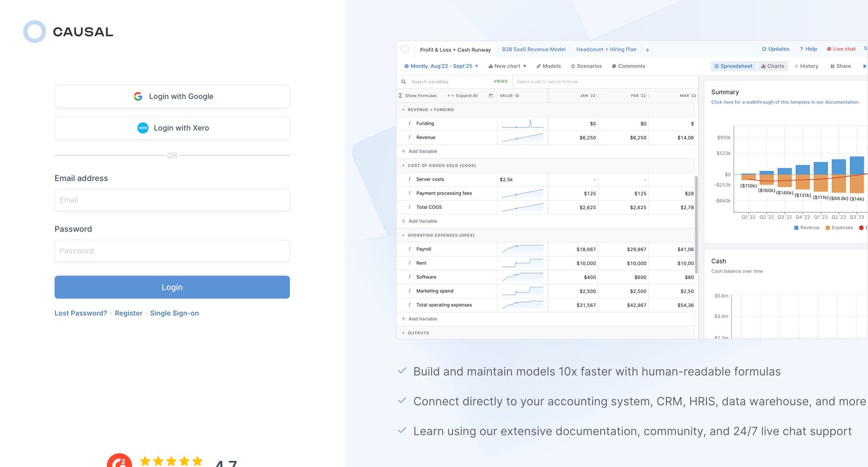The width and height of the screenshot is (868, 467).
Task: Collapse the COST OF GOODS SOLD (COGS) section
Action: click(x=403, y=166)
